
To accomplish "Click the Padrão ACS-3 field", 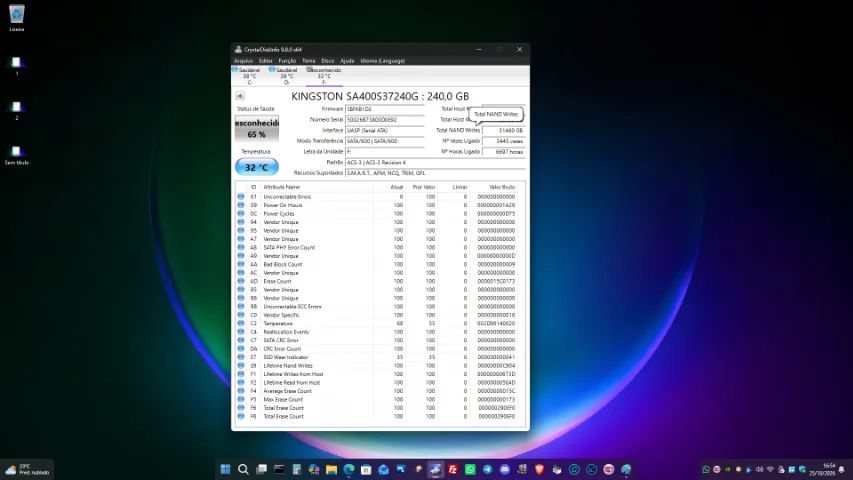I will (435, 162).
